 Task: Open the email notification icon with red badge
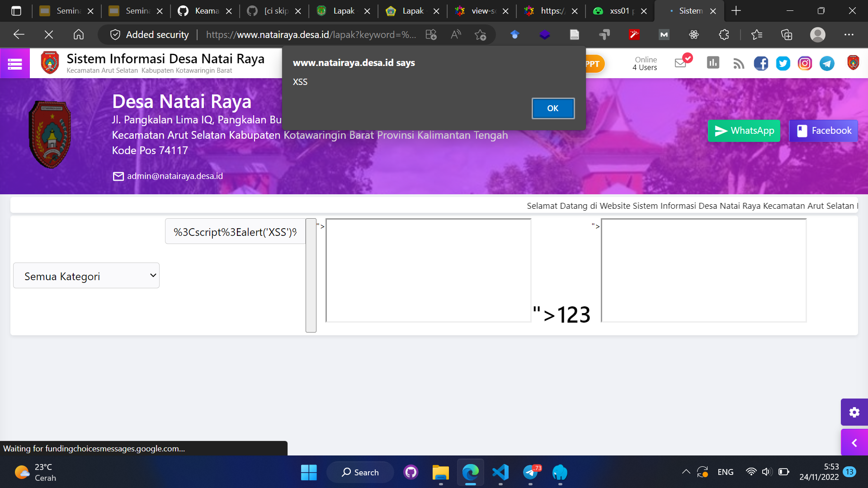(681, 63)
